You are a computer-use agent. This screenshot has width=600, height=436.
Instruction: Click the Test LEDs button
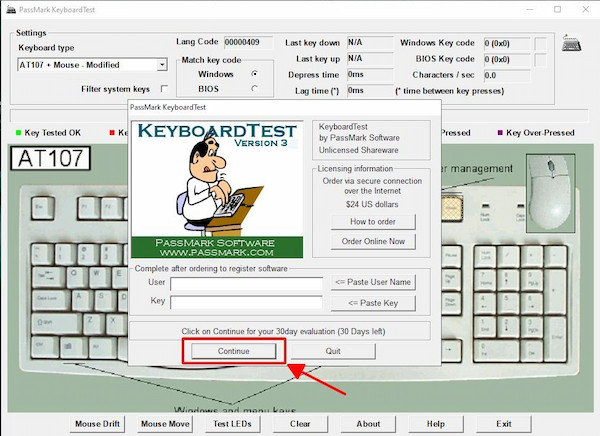pos(233,424)
